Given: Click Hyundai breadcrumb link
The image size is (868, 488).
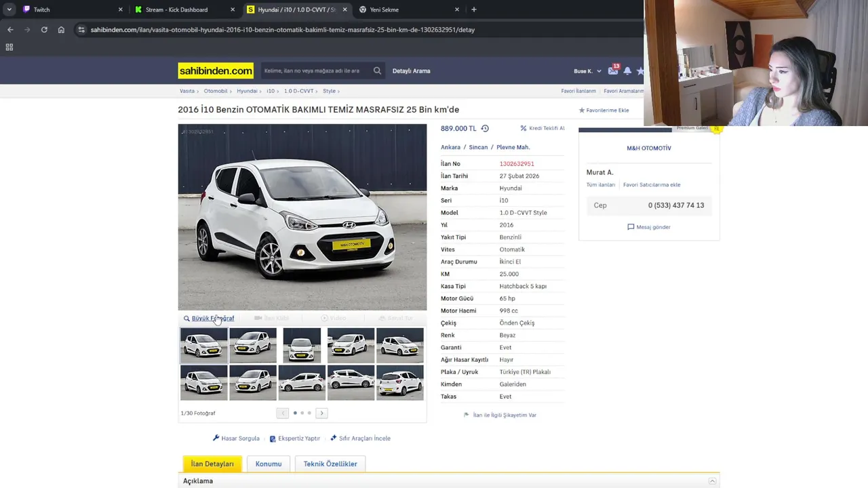Looking at the screenshot, I should pyautogui.click(x=247, y=91).
